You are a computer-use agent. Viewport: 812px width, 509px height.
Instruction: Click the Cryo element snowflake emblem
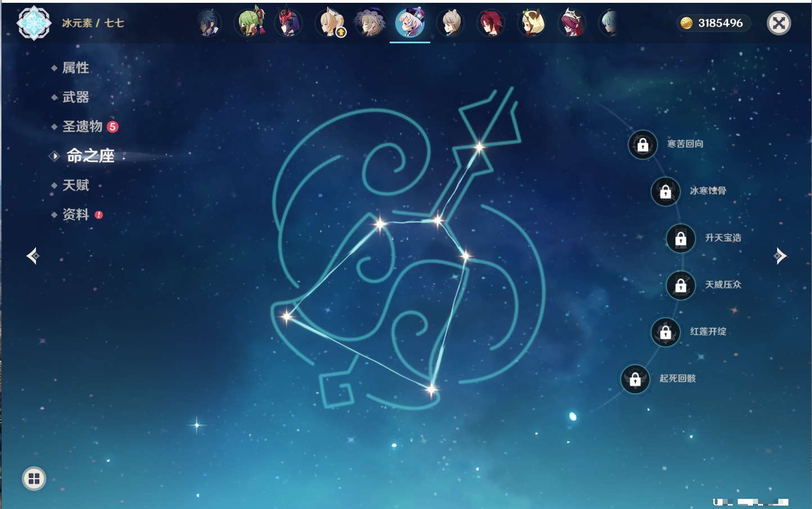click(x=34, y=23)
